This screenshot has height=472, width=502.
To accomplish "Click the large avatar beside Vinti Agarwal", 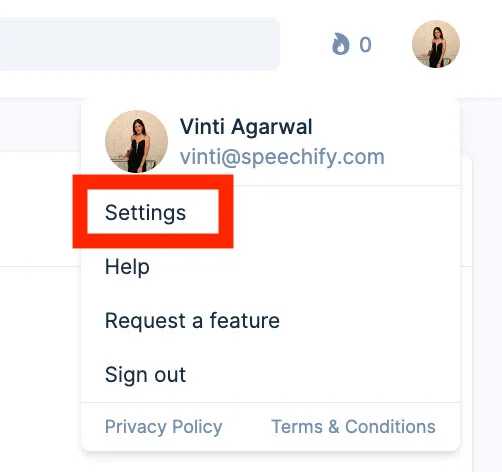I will click(136, 141).
